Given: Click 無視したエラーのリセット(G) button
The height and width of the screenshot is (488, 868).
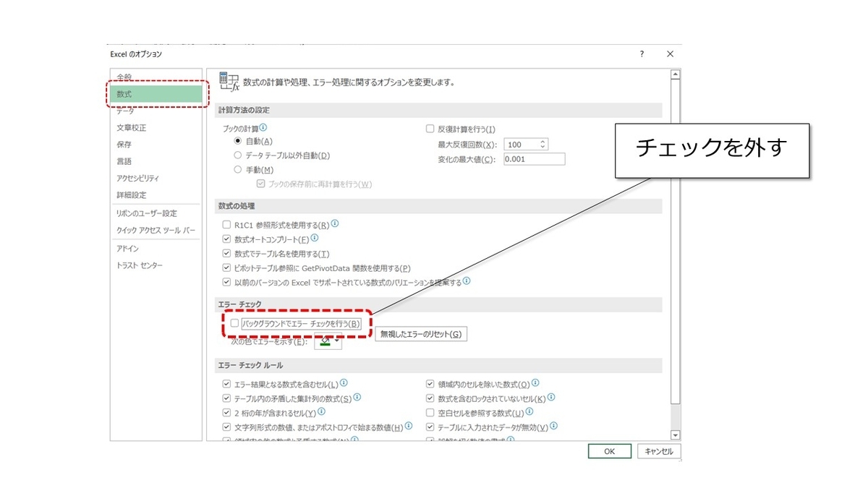Looking at the screenshot, I should tap(421, 334).
